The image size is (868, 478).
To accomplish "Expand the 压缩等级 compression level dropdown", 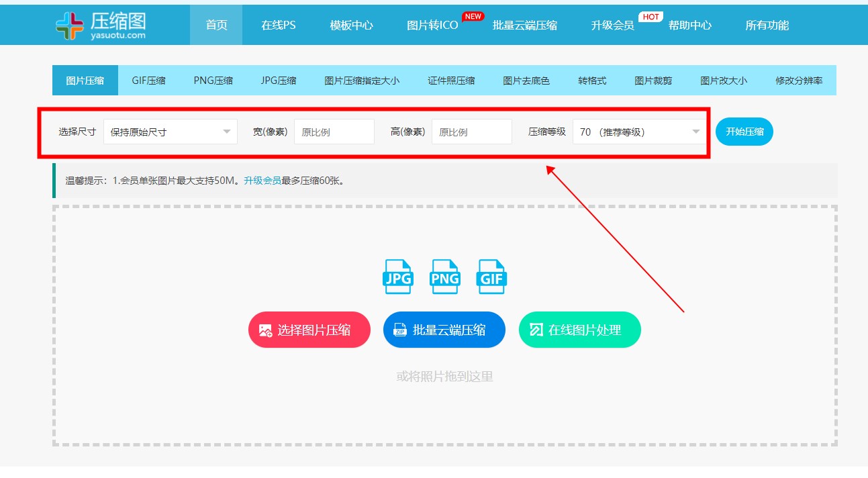I will pos(638,132).
